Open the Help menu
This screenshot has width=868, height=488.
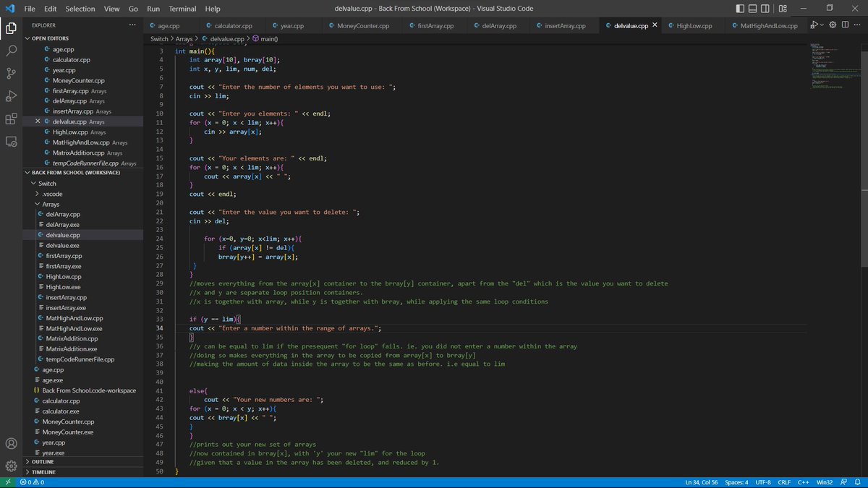pos(213,9)
